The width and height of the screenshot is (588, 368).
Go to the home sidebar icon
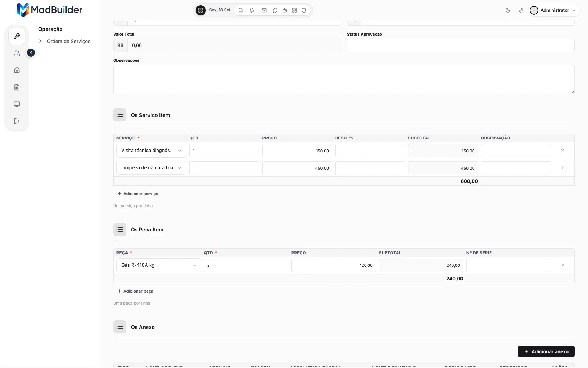pyautogui.click(x=17, y=70)
